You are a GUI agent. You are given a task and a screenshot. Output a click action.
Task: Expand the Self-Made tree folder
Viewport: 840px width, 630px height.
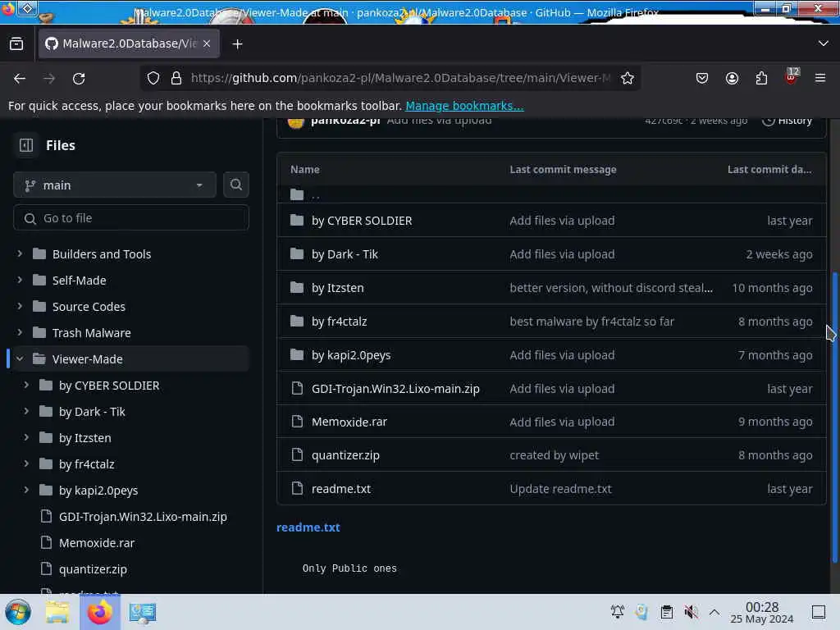[x=20, y=280]
